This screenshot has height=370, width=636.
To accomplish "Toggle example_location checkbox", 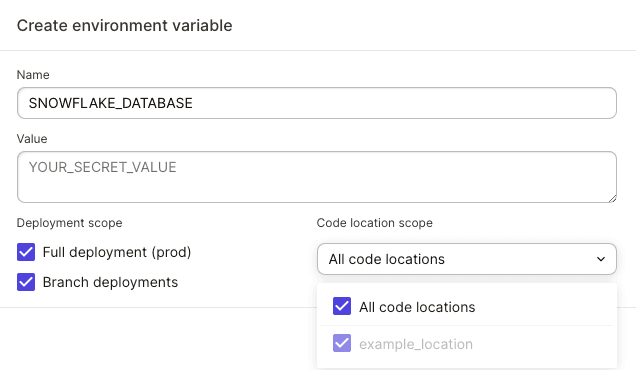I will pyautogui.click(x=342, y=343).
